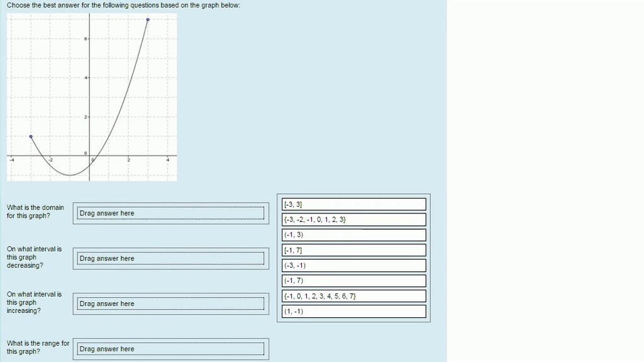Select the [-1, 7] answer tile
The width and height of the screenshot is (644, 362).
click(x=354, y=251)
